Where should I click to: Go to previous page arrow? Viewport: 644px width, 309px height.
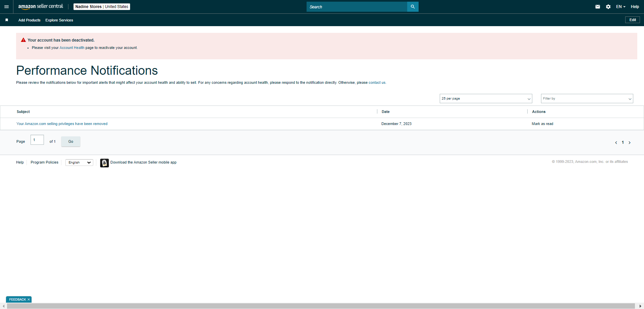[x=616, y=143]
